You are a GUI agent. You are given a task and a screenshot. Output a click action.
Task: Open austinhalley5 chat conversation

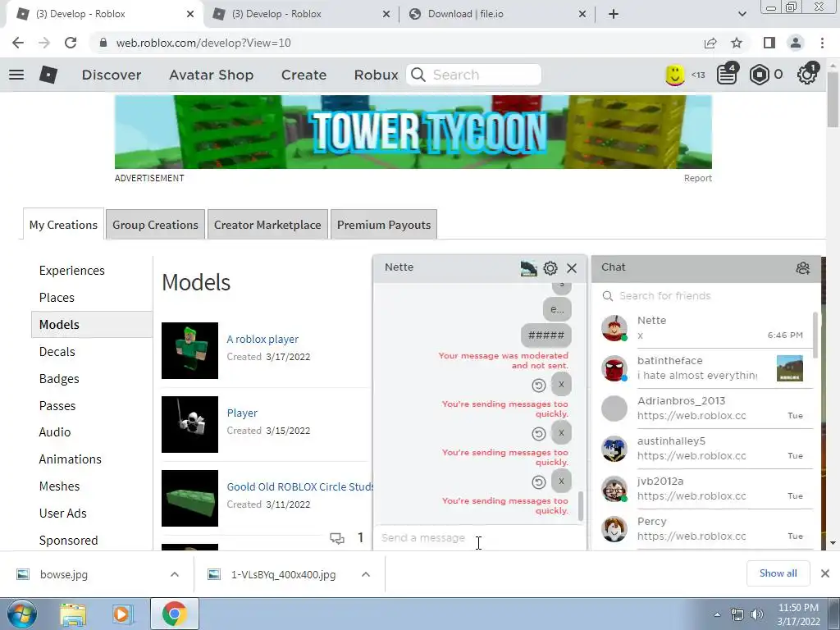point(706,449)
